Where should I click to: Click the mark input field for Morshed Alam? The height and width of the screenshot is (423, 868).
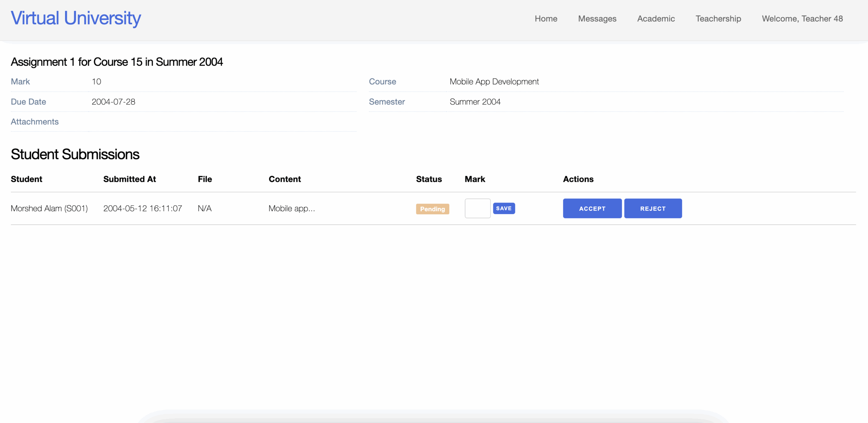coord(477,208)
